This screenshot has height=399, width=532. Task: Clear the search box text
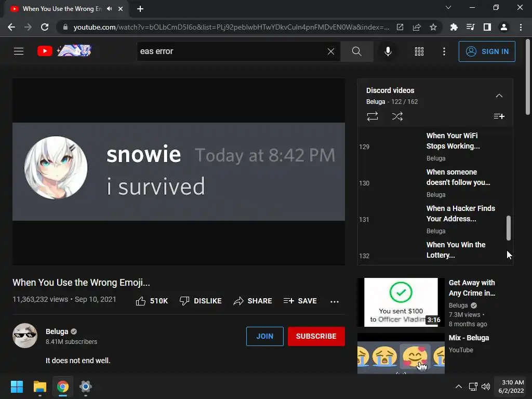(x=331, y=51)
